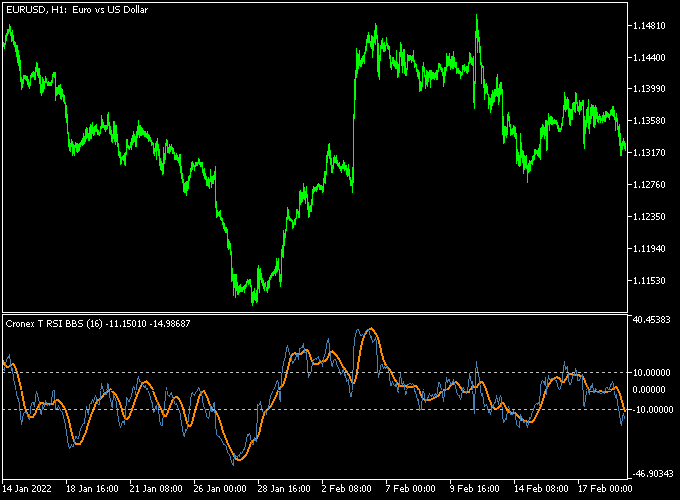Click the 1.13990 price label
The image size is (680, 500).
pos(649,88)
